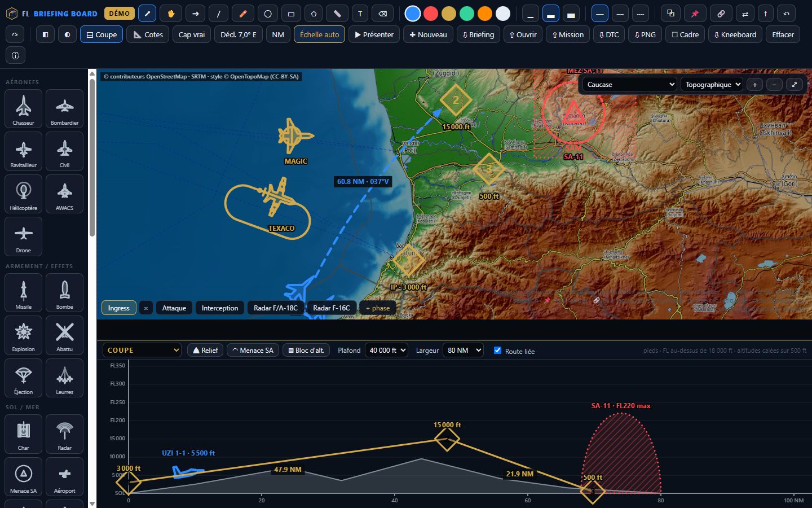Select the circle shape tool
The height and width of the screenshot is (508, 812).
(x=268, y=14)
